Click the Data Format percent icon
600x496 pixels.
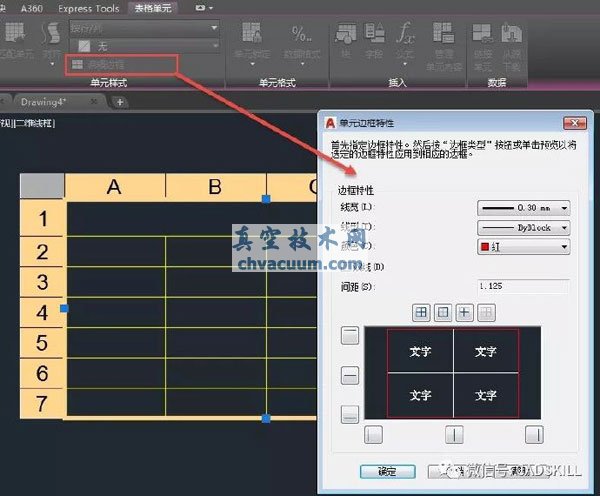(x=302, y=34)
